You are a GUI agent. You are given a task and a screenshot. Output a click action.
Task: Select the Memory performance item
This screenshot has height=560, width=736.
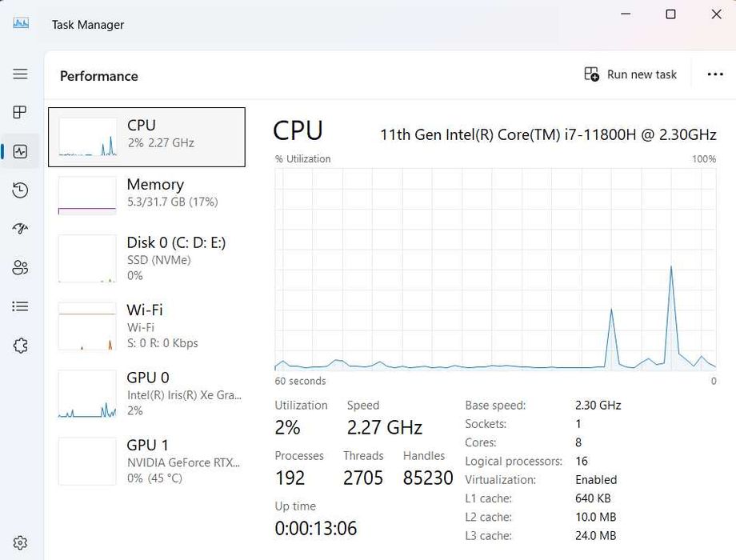click(146, 195)
